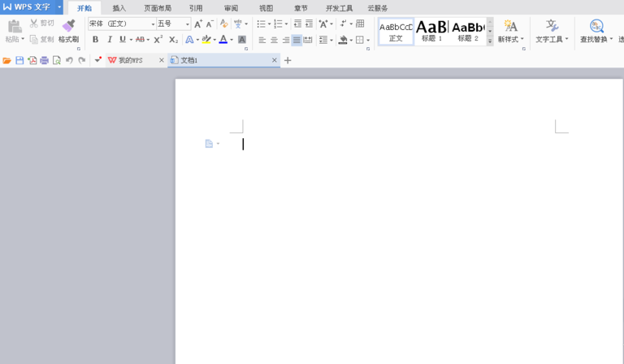
Task: Switch to the 云服务 (Cloud Services) tab
Action: pyautogui.click(x=377, y=8)
